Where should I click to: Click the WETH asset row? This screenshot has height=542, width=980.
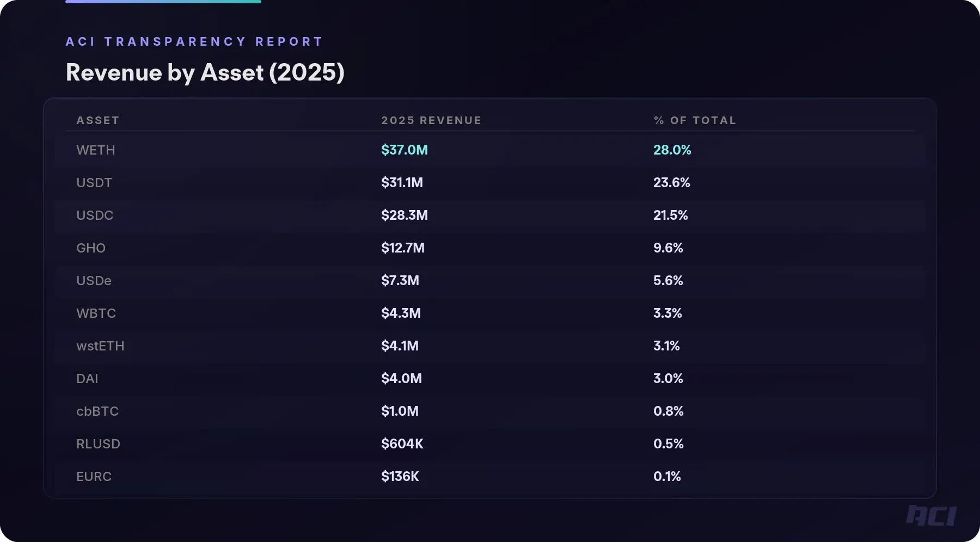tap(96, 150)
